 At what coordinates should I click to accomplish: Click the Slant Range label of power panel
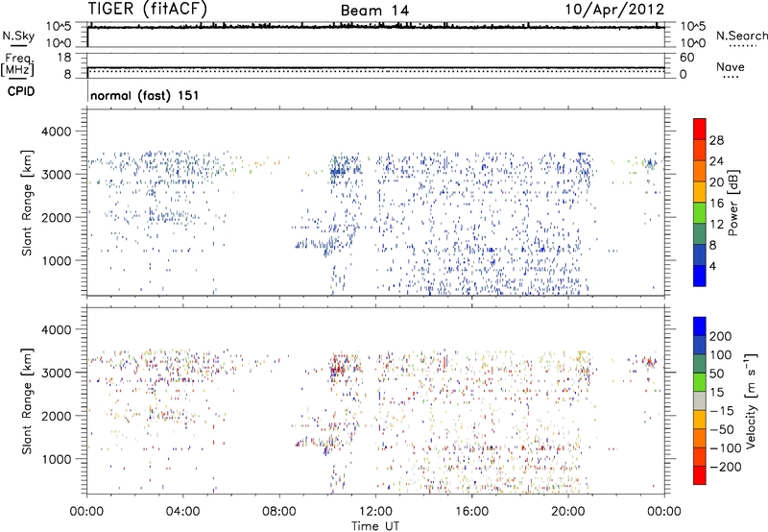point(27,203)
